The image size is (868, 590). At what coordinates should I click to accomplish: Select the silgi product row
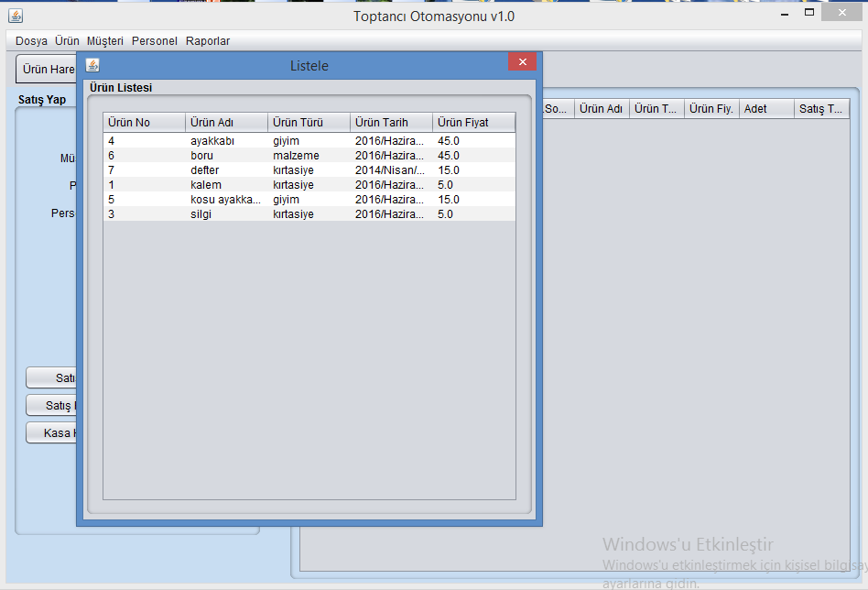pyautogui.click(x=201, y=214)
